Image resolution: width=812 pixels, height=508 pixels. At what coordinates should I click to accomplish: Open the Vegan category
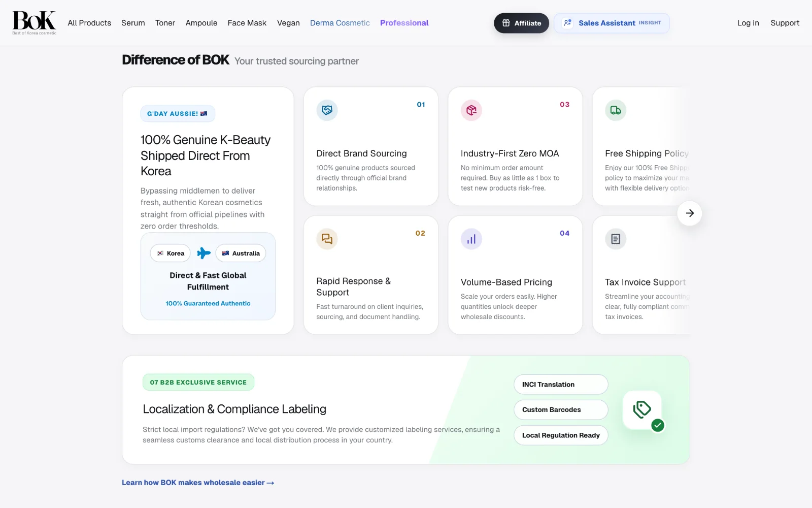click(288, 23)
